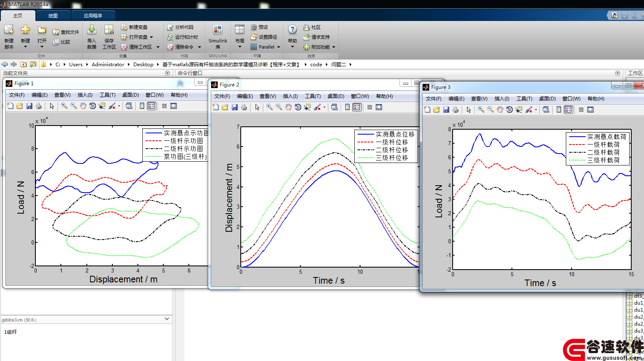Open 编辑(E) menu in Figure 3

(456, 99)
